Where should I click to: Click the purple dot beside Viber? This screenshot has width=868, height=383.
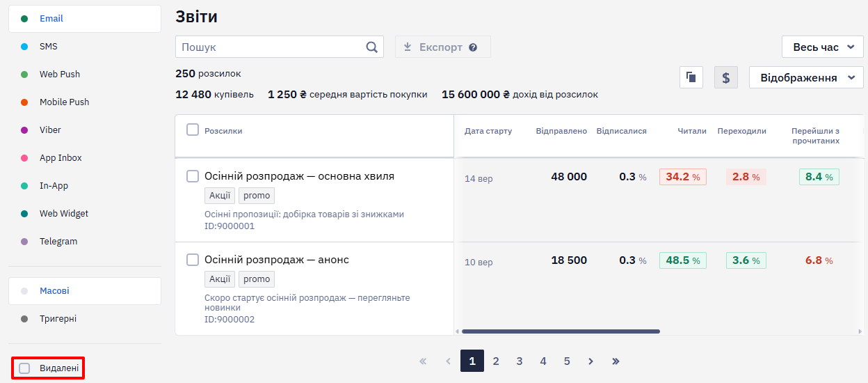click(x=24, y=130)
